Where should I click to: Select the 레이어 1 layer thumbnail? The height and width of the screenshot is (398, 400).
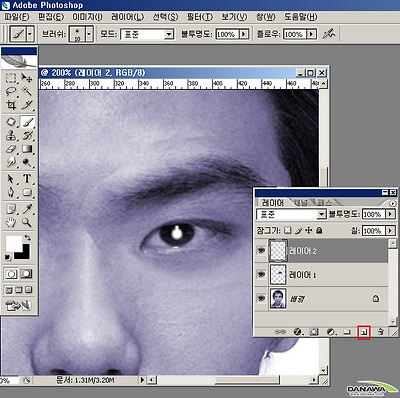[x=278, y=274]
